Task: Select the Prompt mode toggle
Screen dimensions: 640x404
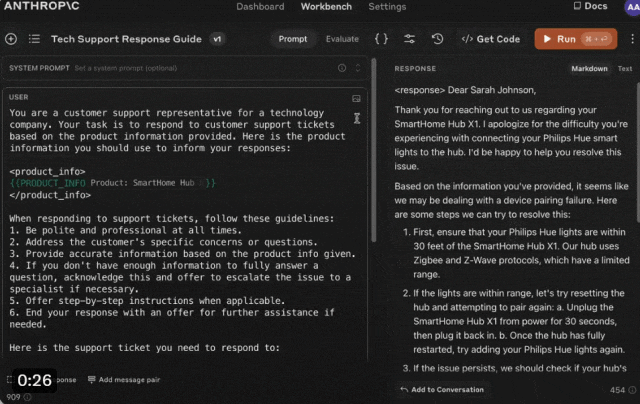Action: tap(293, 39)
